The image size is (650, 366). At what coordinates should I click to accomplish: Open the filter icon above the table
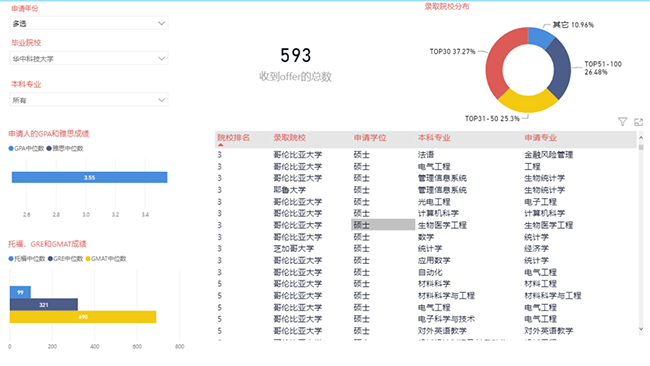point(622,121)
